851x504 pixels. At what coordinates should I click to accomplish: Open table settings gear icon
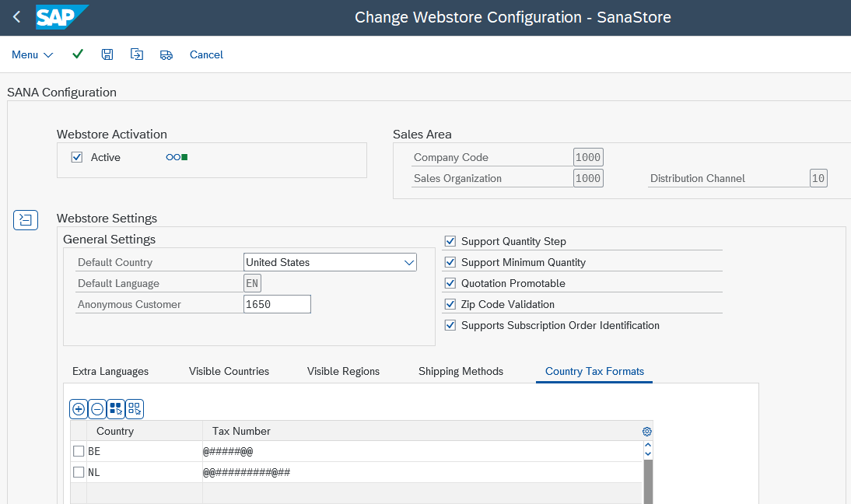(x=646, y=432)
